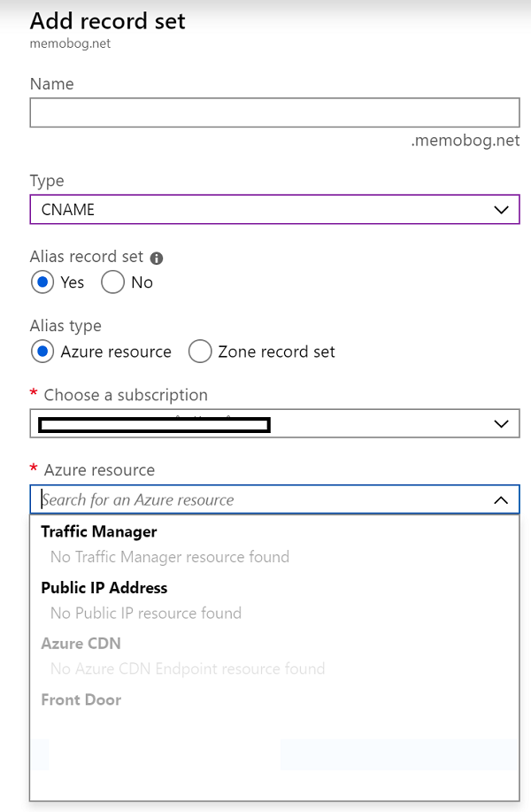Click into the Name text field
Viewport: 531px width, 812px height.
(274, 112)
